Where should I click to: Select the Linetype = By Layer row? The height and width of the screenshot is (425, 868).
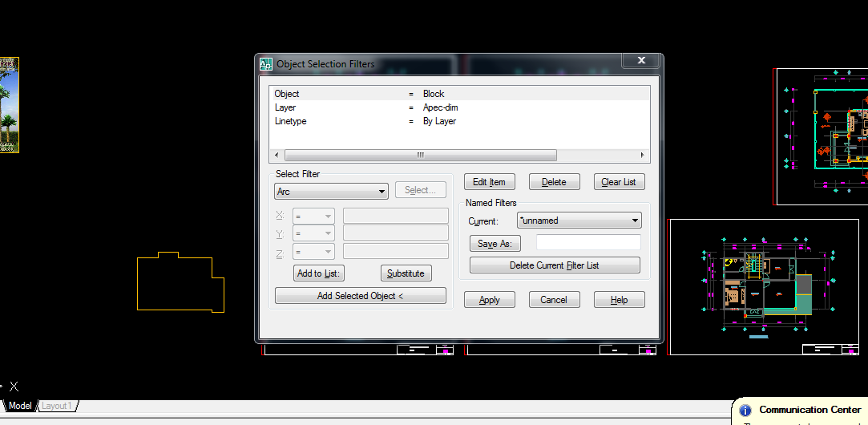(459, 121)
